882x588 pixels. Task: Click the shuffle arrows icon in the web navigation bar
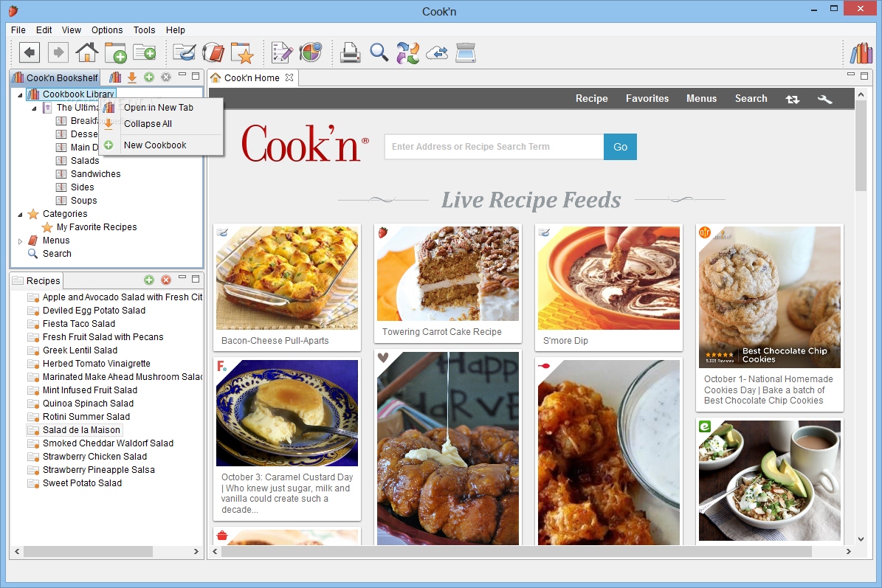tap(793, 99)
